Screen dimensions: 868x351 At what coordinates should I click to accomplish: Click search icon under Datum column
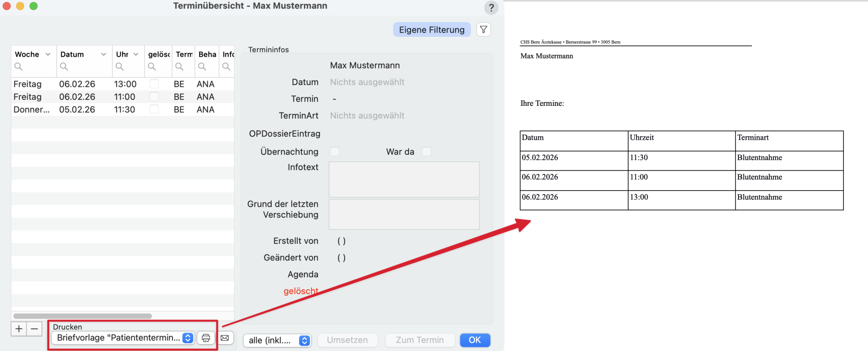(64, 66)
